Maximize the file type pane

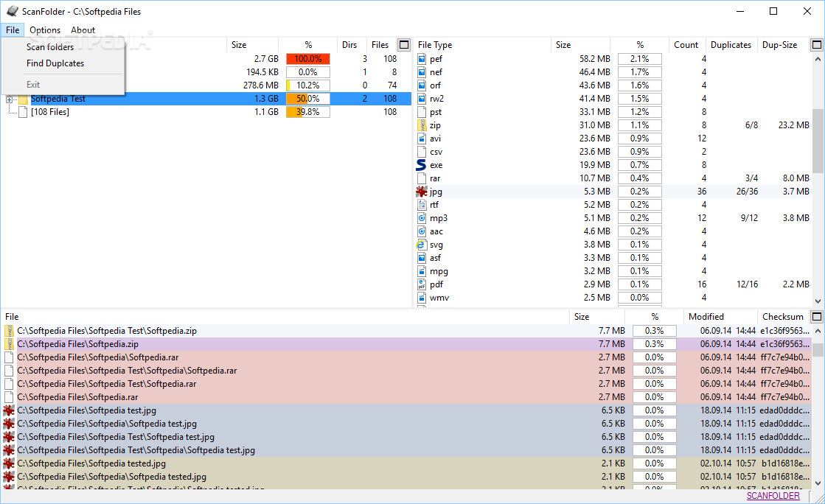point(817,45)
